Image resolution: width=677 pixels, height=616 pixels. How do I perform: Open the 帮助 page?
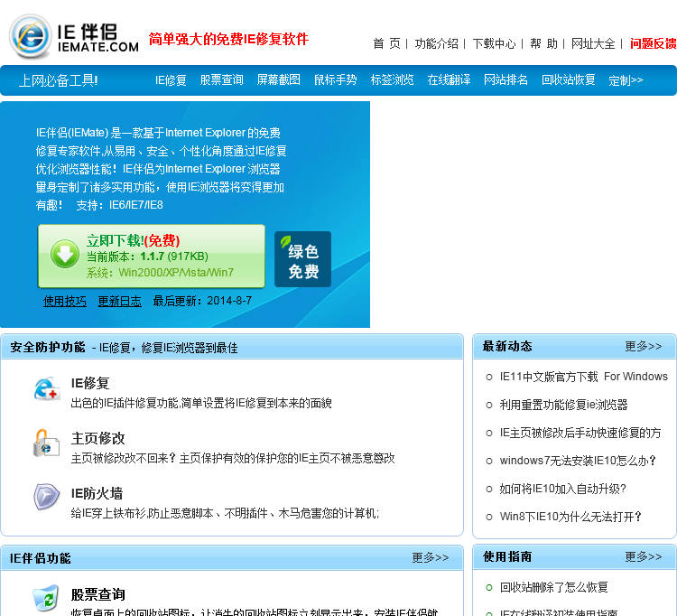click(x=543, y=43)
